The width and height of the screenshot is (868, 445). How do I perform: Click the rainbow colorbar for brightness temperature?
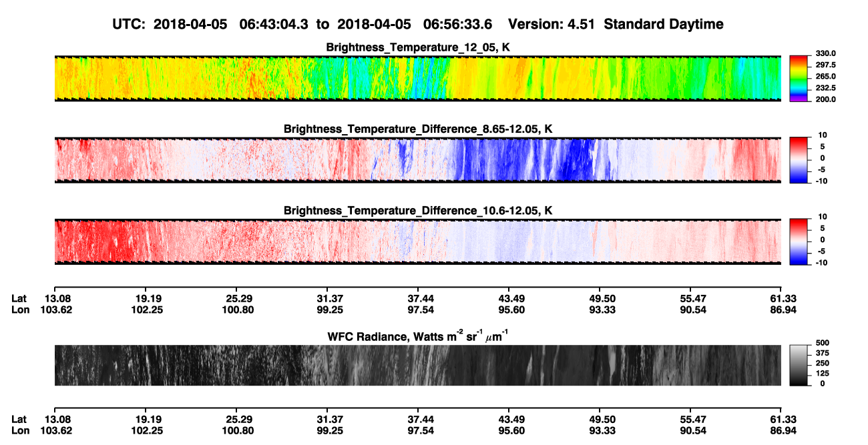[798, 78]
